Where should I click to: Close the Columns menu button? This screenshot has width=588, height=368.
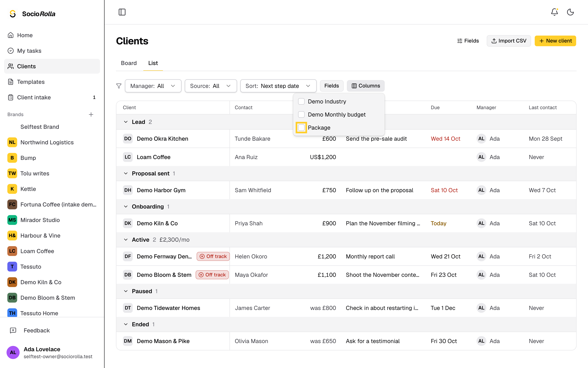pos(365,86)
